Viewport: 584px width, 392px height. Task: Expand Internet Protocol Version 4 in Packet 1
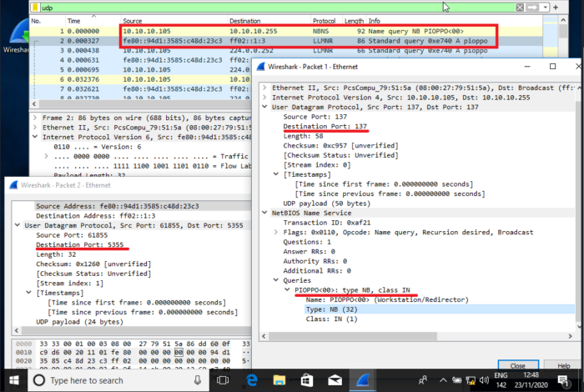point(264,97)
